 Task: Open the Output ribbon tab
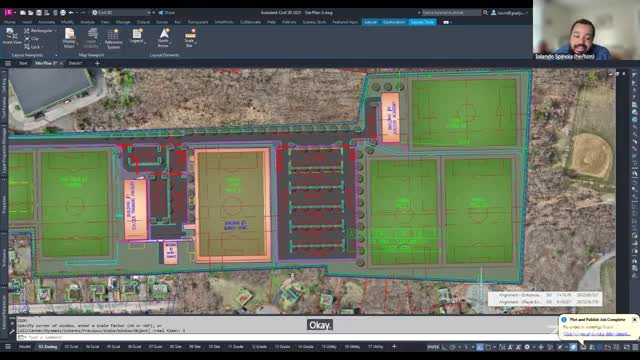143,22
